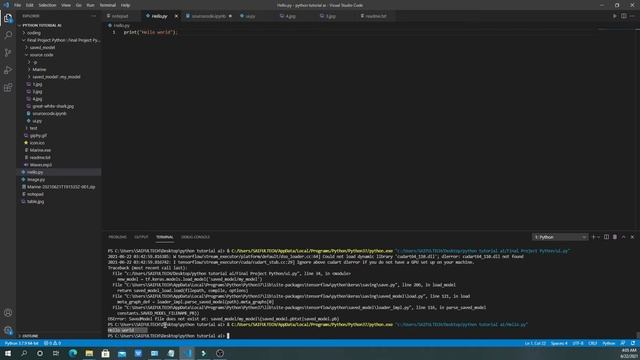The width and height of the screenshot is (640, 360).
Task: Open the Selection menu
Action: (x=47, y=5)
